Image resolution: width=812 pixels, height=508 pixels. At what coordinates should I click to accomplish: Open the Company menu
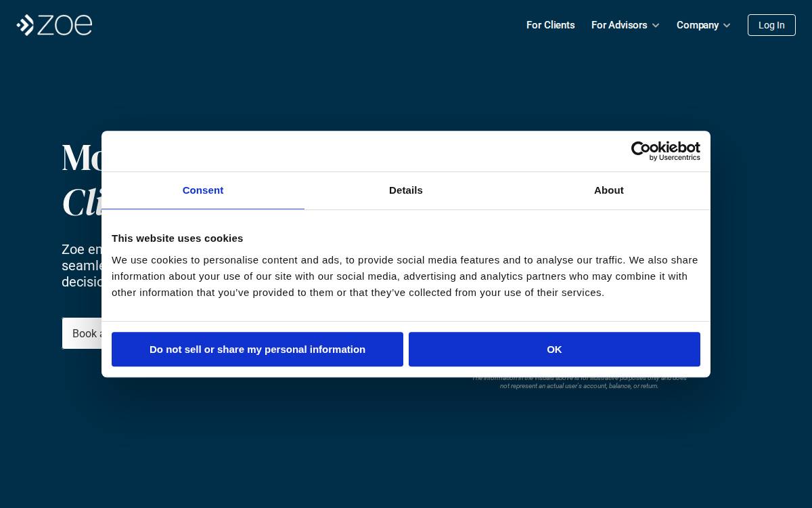pyautogui.click(x=698, y=25)
